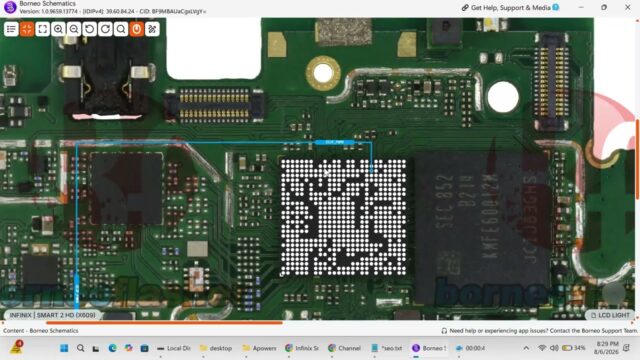
Task: Select the draw/annotate tool icon
Action: click(x=152, y=29)
